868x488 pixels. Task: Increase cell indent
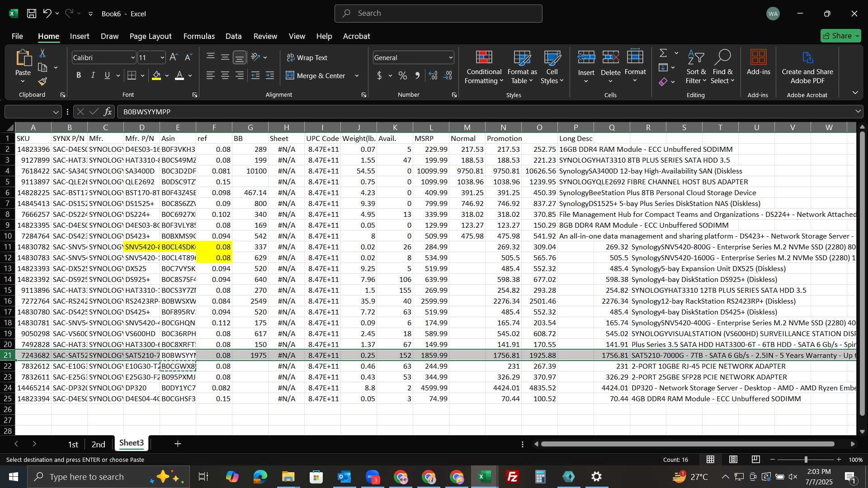[x=270, y=75]
